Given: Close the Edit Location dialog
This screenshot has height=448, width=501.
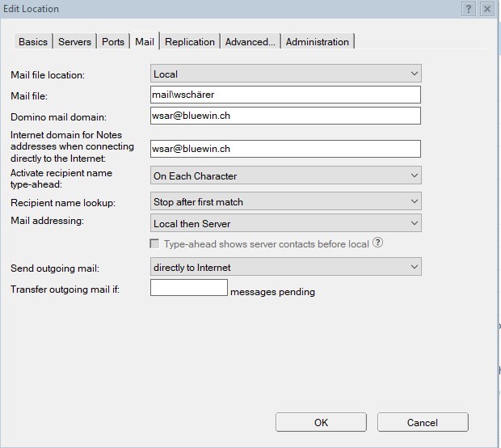Looking at the screenshot, I should tap(487, 9).
